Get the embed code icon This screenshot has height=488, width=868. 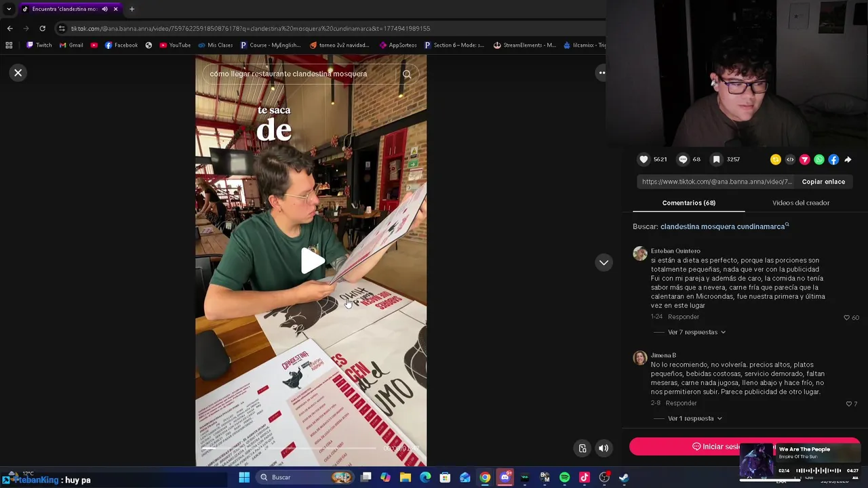(x=790, y=159)
